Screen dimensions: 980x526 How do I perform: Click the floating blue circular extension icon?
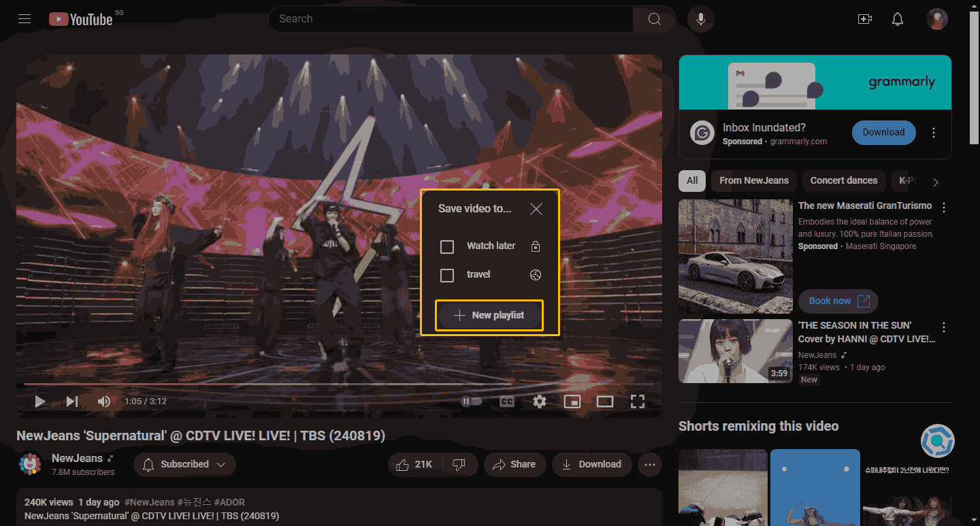(x=938, y=442)
